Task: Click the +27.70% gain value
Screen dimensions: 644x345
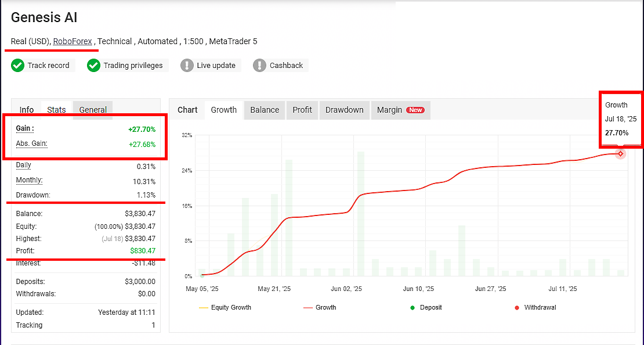Action: [142, 130]
